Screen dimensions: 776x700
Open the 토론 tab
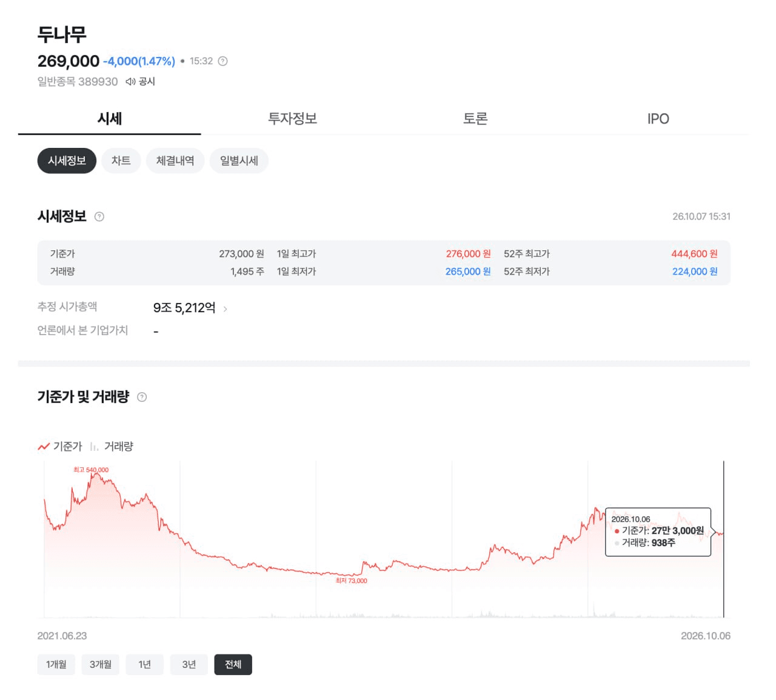coord(475,119)
